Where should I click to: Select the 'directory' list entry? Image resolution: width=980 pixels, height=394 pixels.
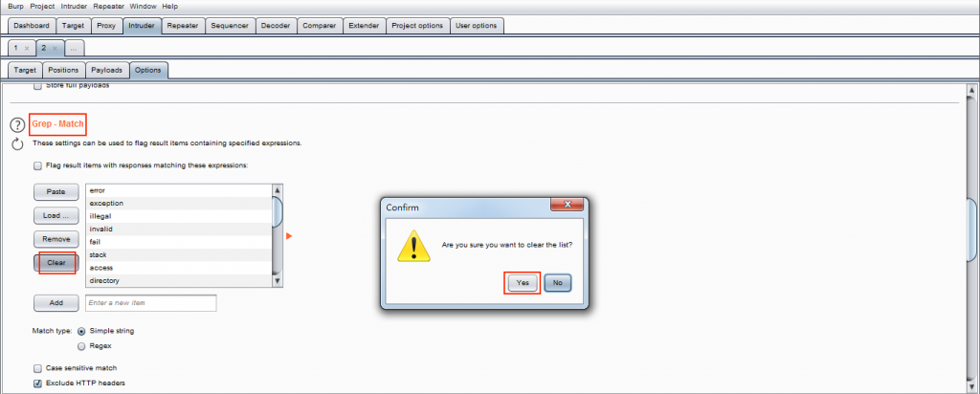pyautogui.click(x=179, y=281)
